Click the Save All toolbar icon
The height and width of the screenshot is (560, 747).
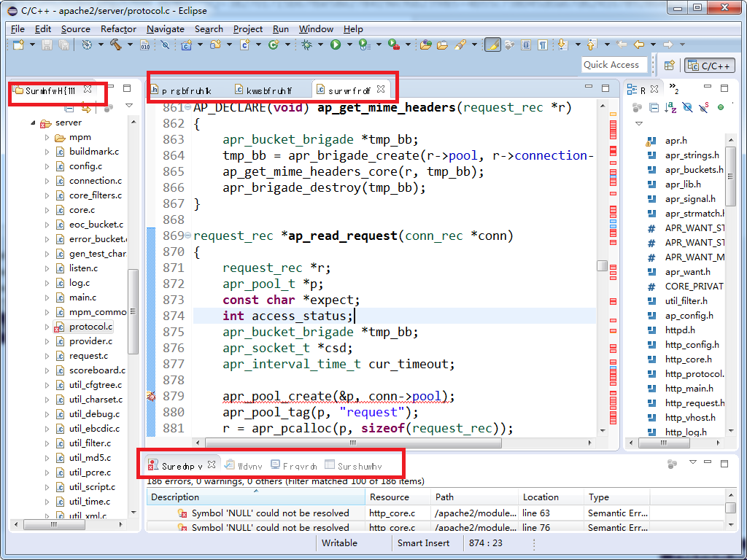point(63,44)
